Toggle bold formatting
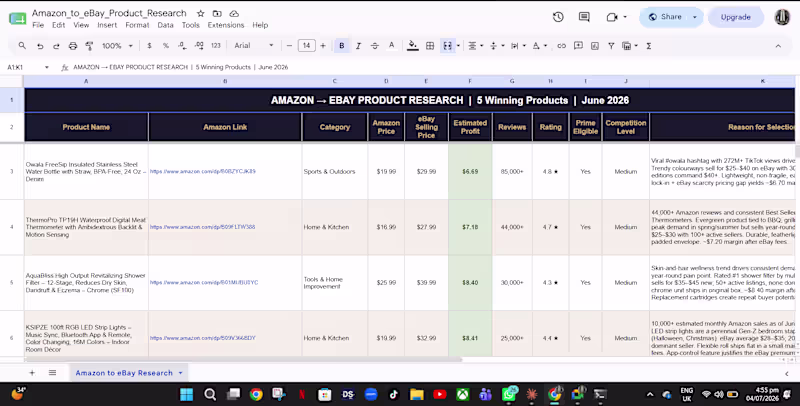 [x=341, y=46]
